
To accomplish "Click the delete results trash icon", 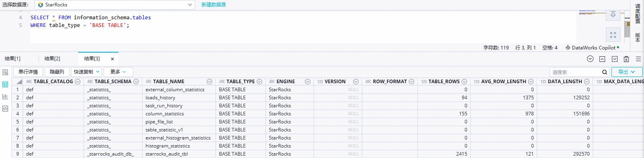I will click(626, 59).
